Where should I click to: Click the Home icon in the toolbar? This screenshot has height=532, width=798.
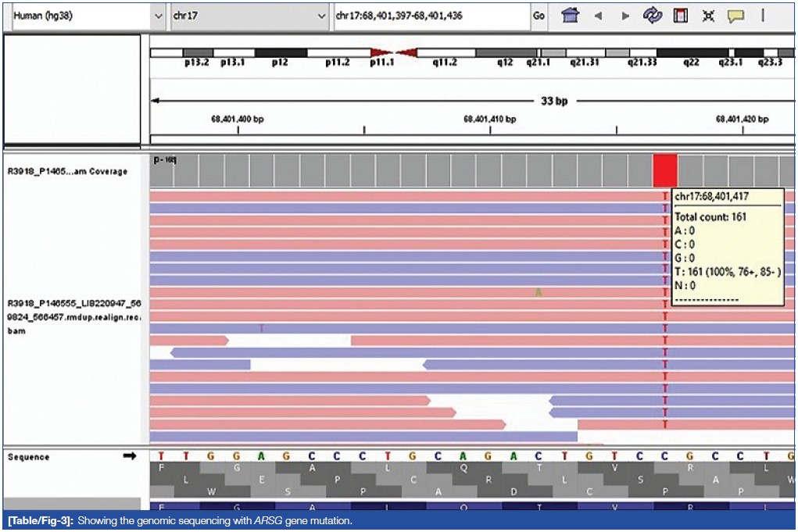[x=571, y=16]
